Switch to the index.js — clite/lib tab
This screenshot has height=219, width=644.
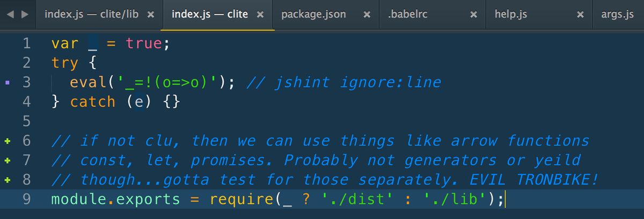[x=91, y=14]
